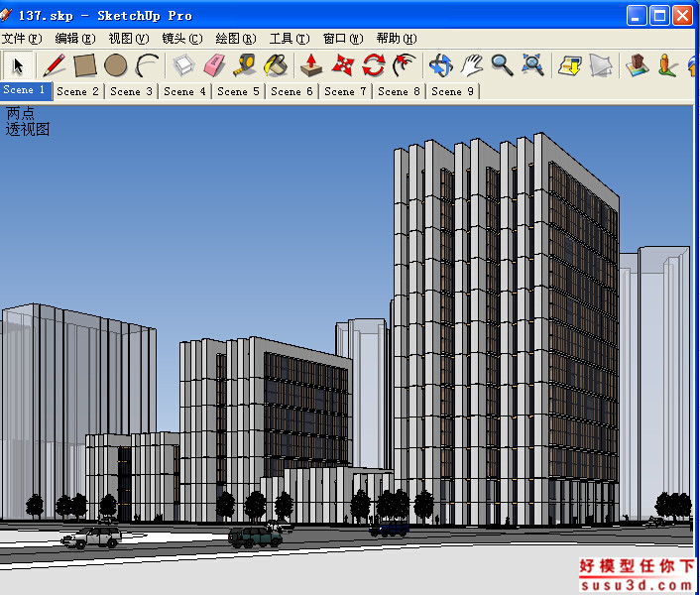Screen dimensions: 700x595
Task: Open the 编辑(E) menu
Action: (x=75, y=39)
